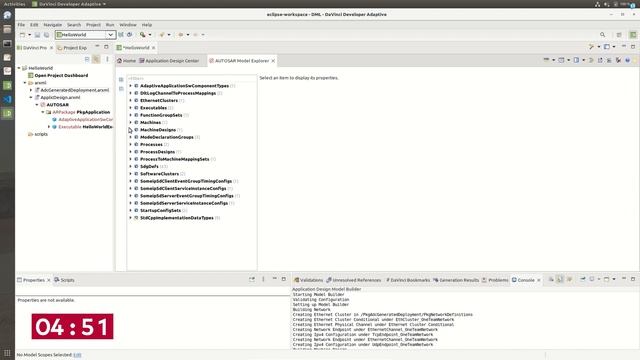Click the Open Perspective icon near search
640x360 pixels.
[x=619, y=35]
